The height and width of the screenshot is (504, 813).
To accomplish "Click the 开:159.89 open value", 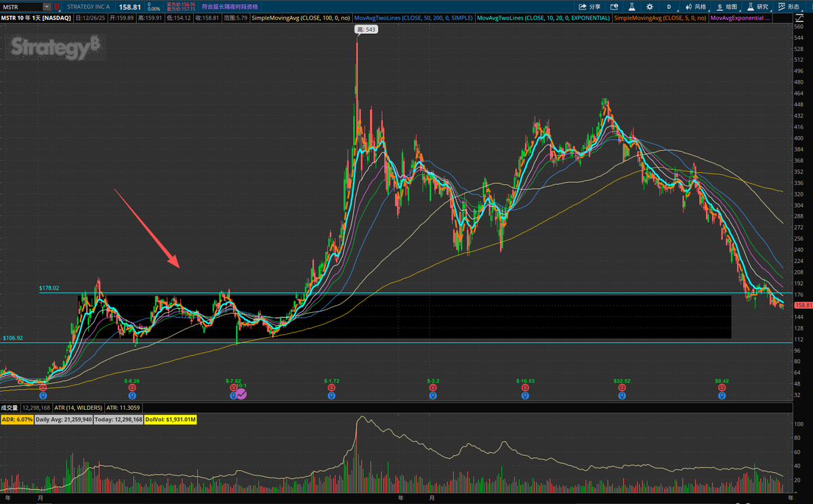I will [121, 18].
